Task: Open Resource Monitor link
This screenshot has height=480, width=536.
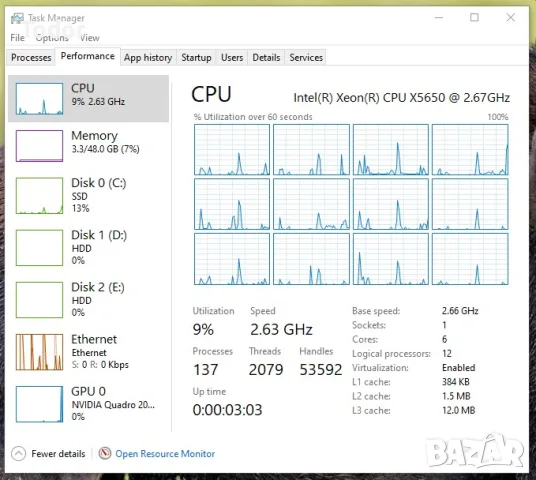Action: pyautogui.click(x=165, y=454)
